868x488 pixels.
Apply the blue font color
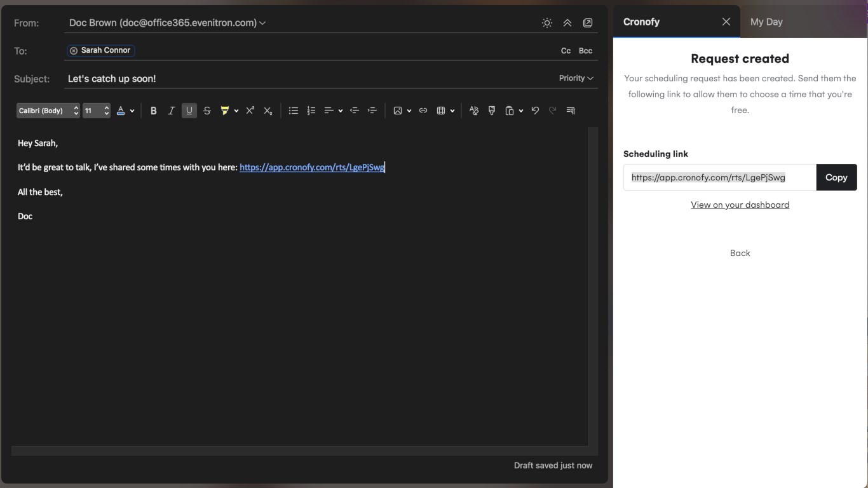tap(121, 111)
